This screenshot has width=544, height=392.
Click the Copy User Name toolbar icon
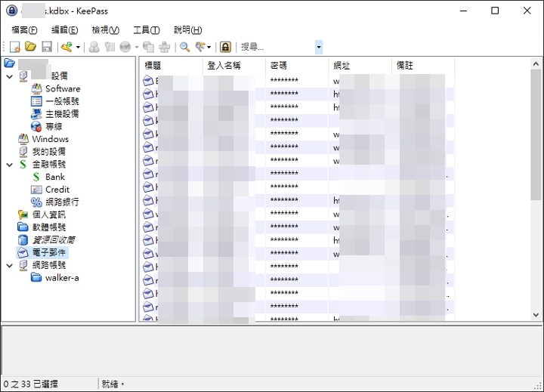pos(94,47)
